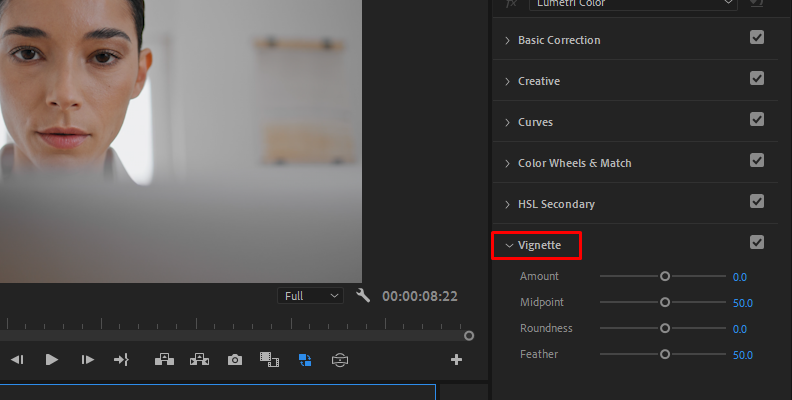Click the video preview frame
792x400 pixels.
click(x=181, y=141)
